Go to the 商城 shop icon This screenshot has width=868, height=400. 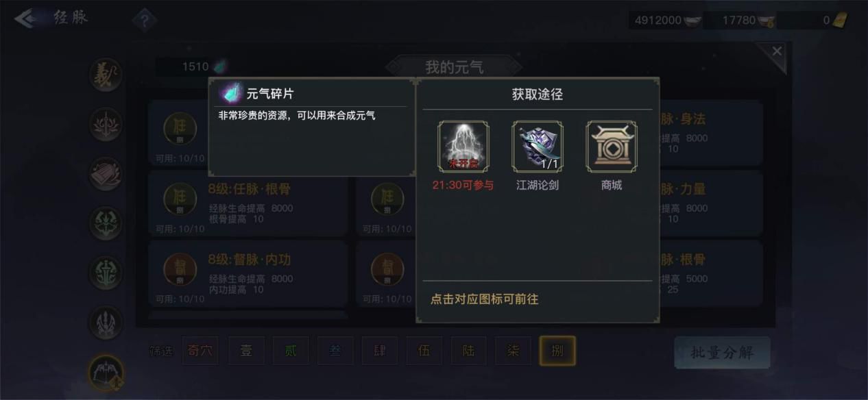[612, 147]
